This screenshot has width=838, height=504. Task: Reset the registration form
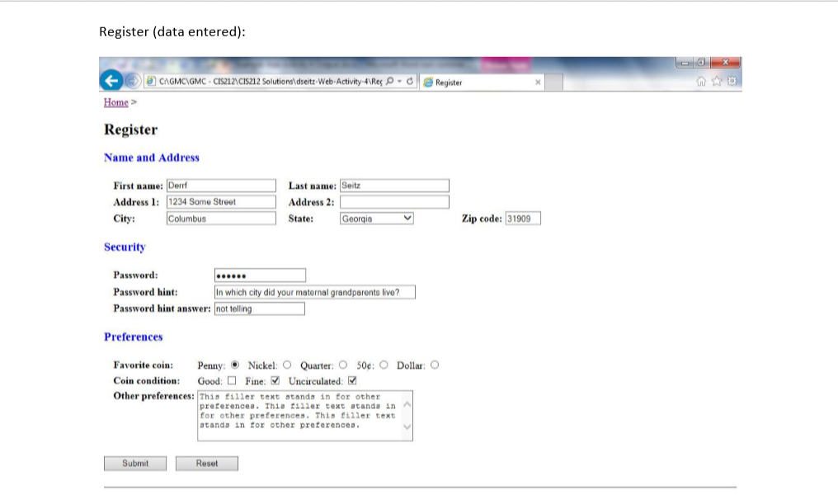point(207,464)
